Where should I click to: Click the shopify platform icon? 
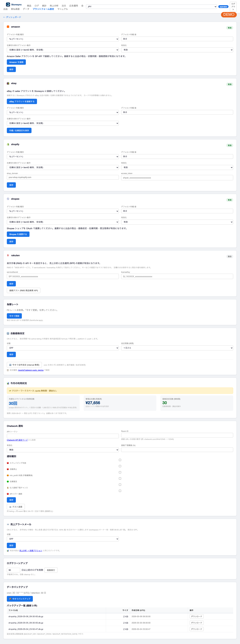(x=8, y=144)
